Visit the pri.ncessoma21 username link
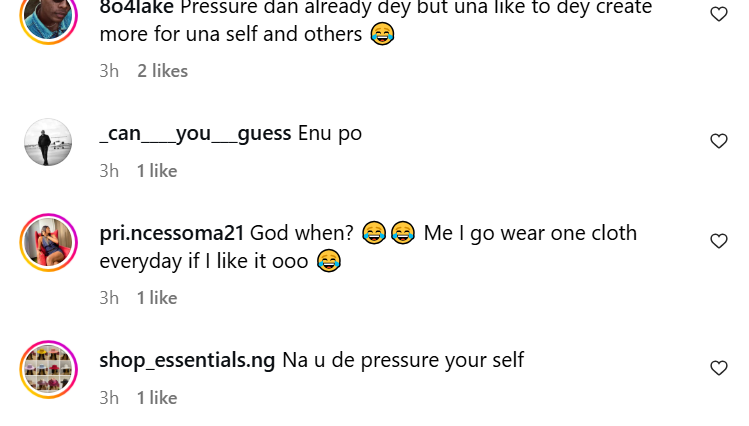749x426 pixels. tap(172, 233)
